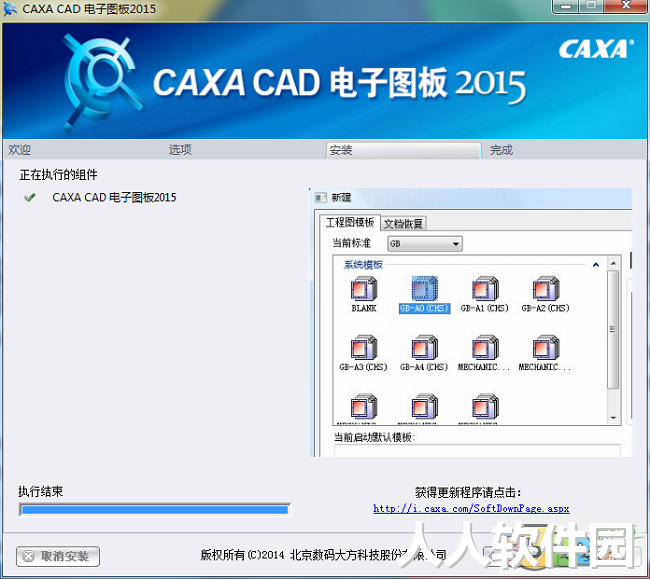
Task: Click the 正在执行的组件 heading
Action: [58, 174]
